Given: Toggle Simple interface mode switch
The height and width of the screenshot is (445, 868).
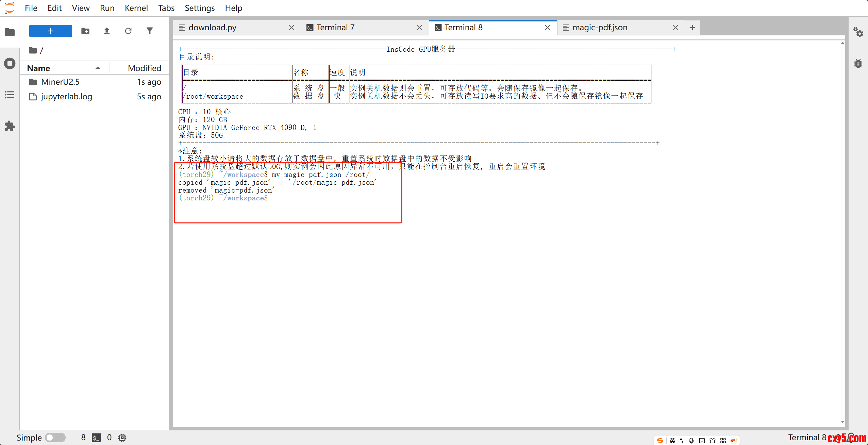Looking at the screenshot, I should tap(55, 438).
